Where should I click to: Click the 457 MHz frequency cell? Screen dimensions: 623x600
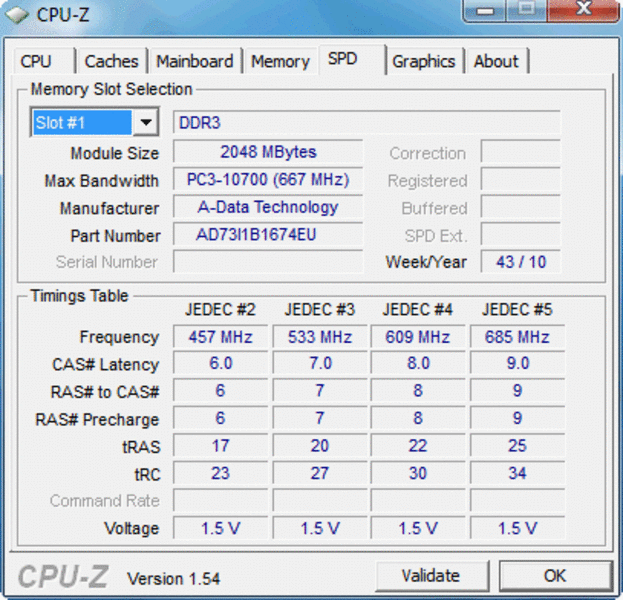[221, 337]
